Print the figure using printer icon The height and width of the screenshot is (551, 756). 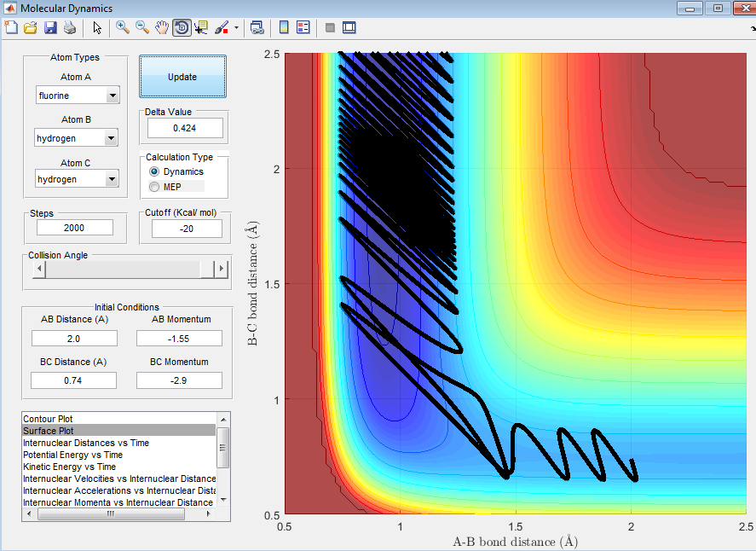(70, 27)
